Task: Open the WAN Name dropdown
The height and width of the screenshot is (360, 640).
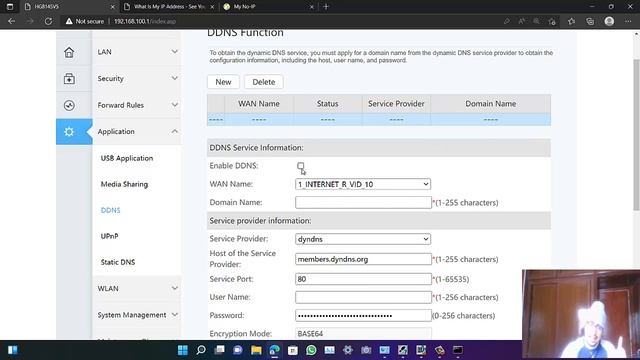Action: (x=363, y=184)
